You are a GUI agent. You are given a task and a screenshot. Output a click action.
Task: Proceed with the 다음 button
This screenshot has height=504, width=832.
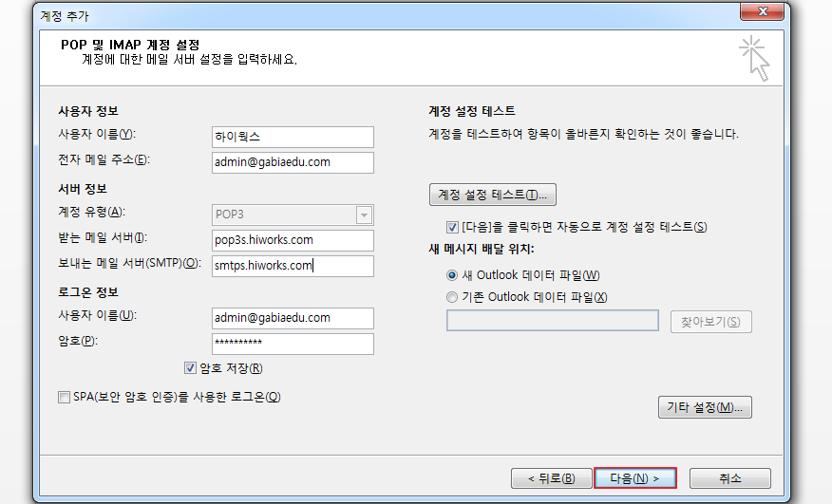coord(635,478)
